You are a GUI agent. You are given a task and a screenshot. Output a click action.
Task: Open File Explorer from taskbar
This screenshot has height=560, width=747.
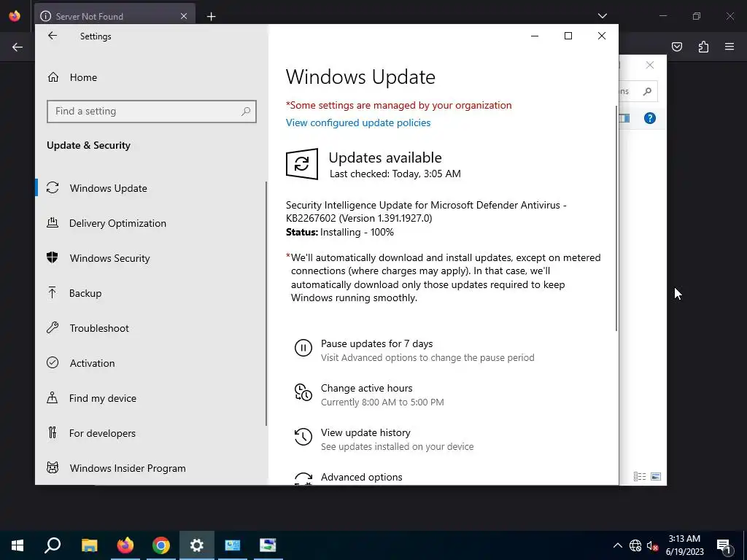[89, 545]
